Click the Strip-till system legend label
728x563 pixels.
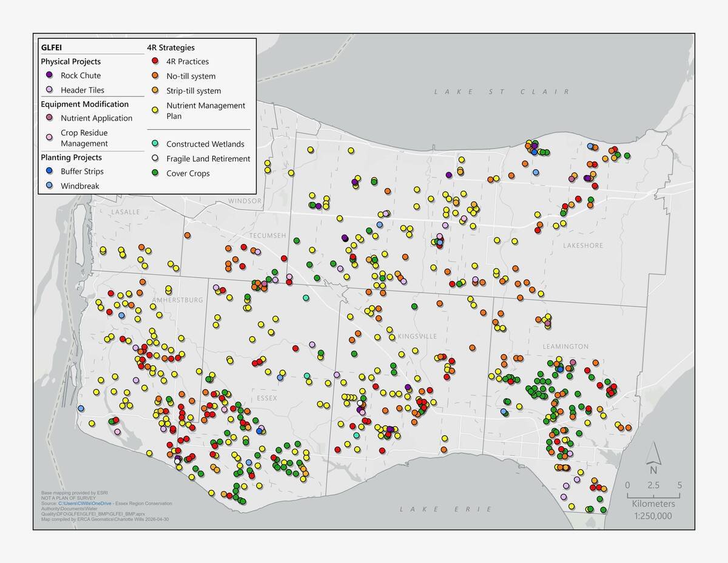pyautogui.click(x=194, y=90)
